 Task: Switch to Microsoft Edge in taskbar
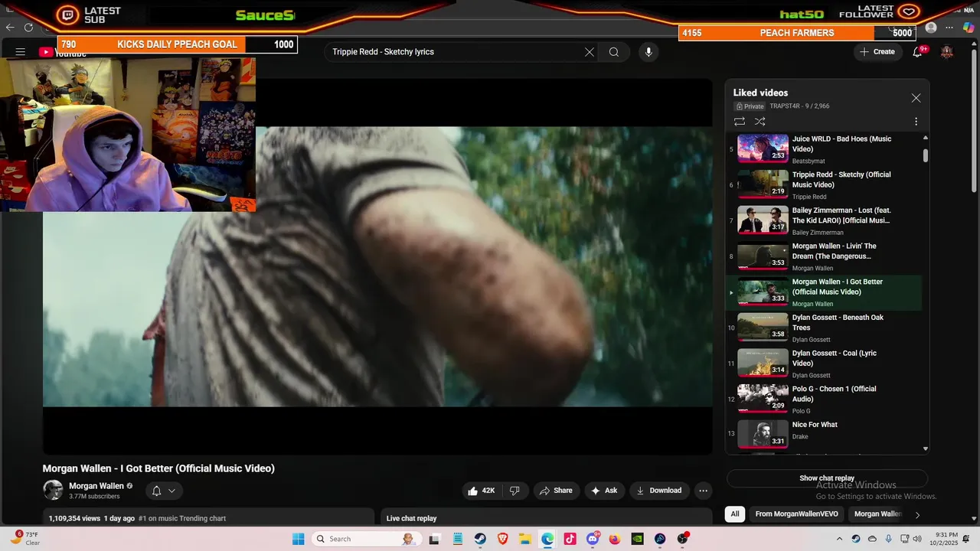click(547, 539)
